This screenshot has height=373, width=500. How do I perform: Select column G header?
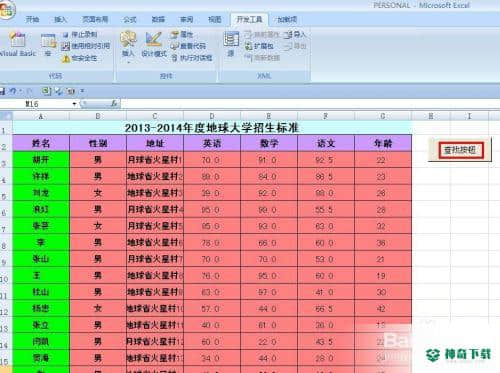[x=383, y=116]
